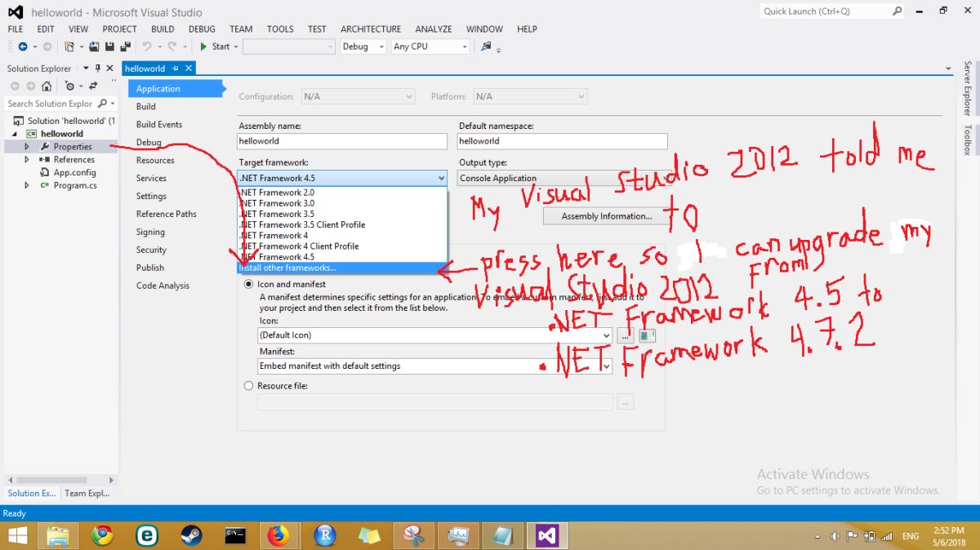Select .NET Framework 2.0 from list
This screenshot has height=550, width=980.
coord(342,193)
